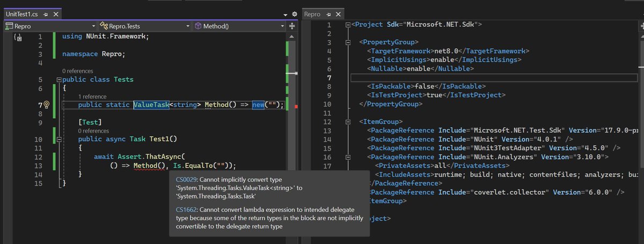Screen dimensions: 644x244
Task: Click the split editor handle in Repro pane
Action: [x=642, y=25]
